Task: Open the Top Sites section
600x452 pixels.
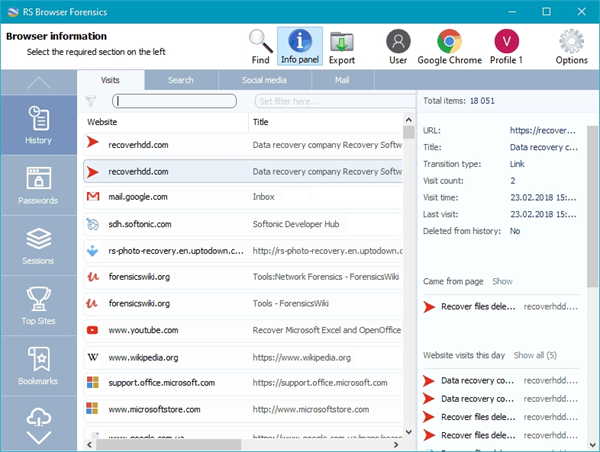Action: 38,307
